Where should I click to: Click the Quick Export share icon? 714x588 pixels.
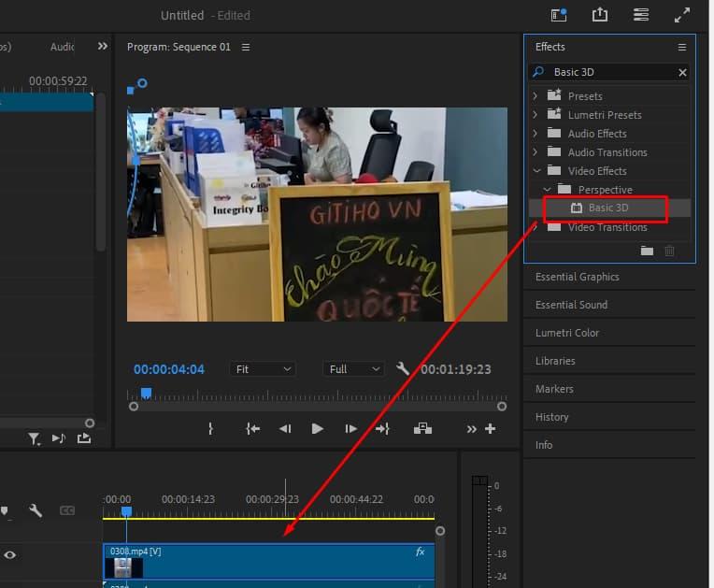tap(600, 15)
